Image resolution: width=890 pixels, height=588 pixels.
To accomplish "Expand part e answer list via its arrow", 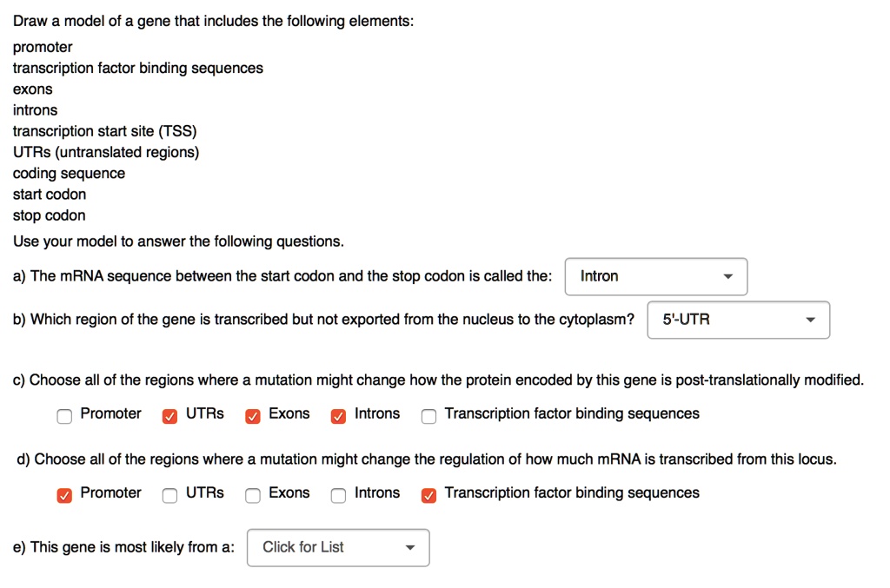I will [408, 547].
